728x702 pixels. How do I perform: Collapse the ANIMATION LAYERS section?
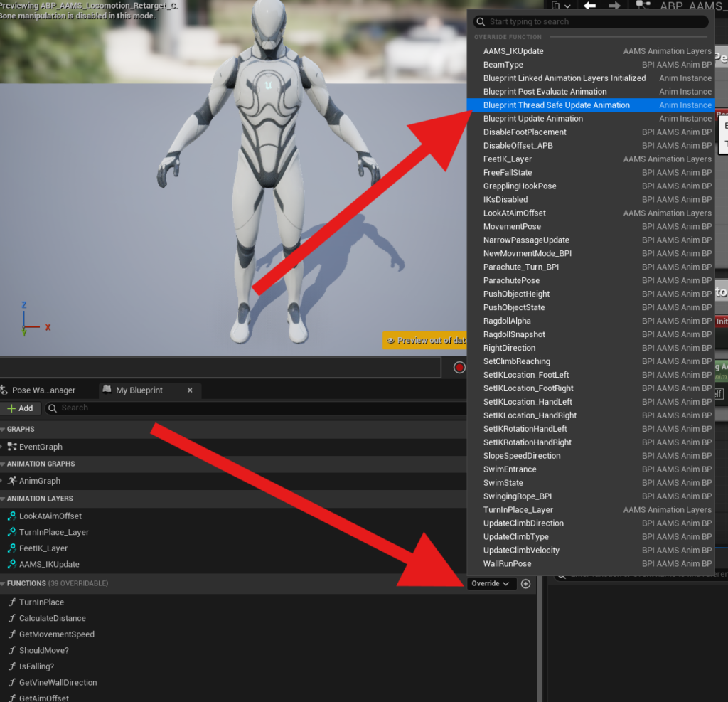[x=3, y=499]
